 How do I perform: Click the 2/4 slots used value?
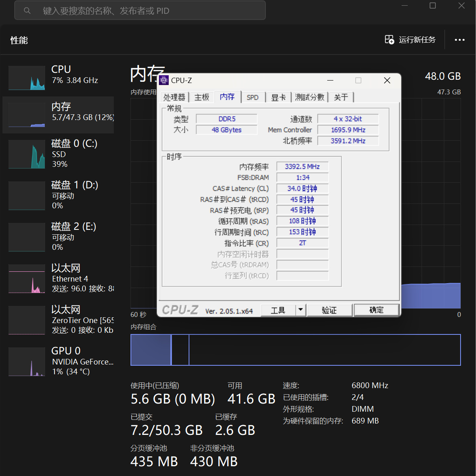(358, 397)
